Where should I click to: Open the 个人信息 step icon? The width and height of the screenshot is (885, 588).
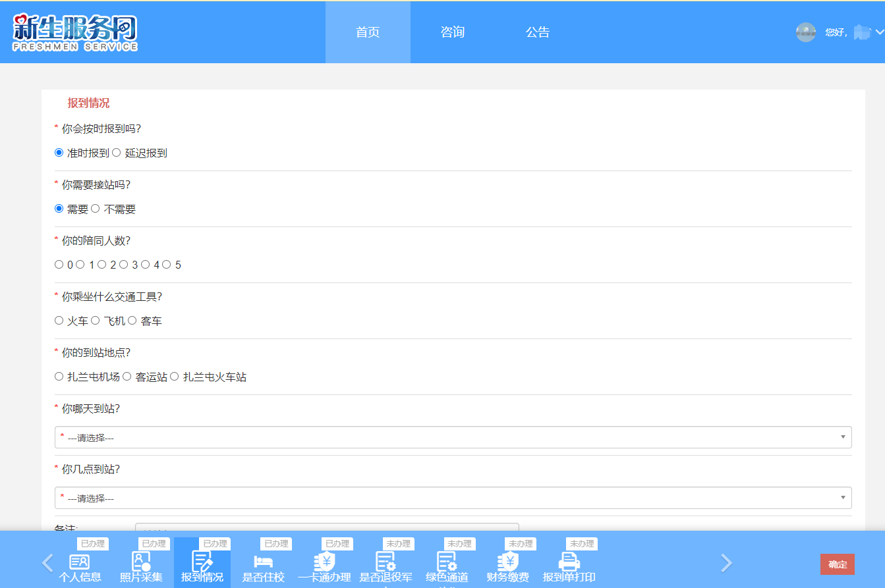click(80, 562)
